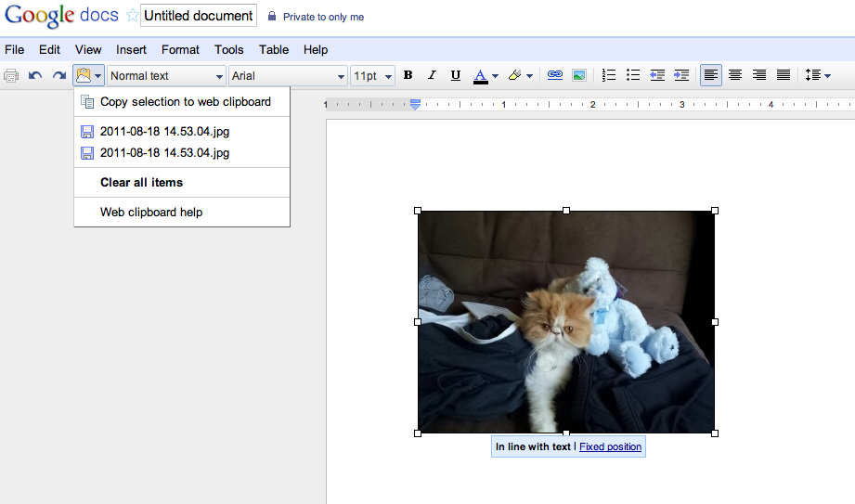Choose Copy selection to web clipboard

click(x=185, y=102)
